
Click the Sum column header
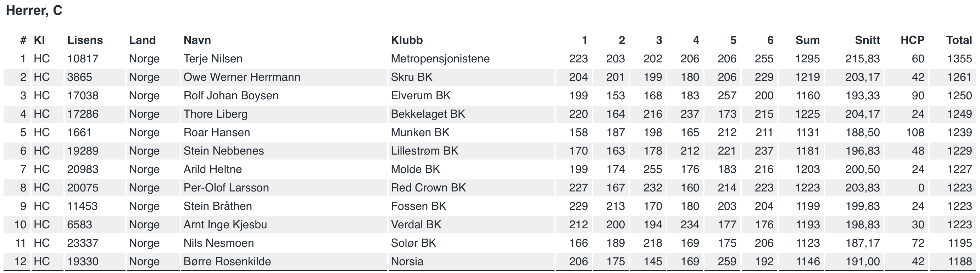(x=807, y=40)
